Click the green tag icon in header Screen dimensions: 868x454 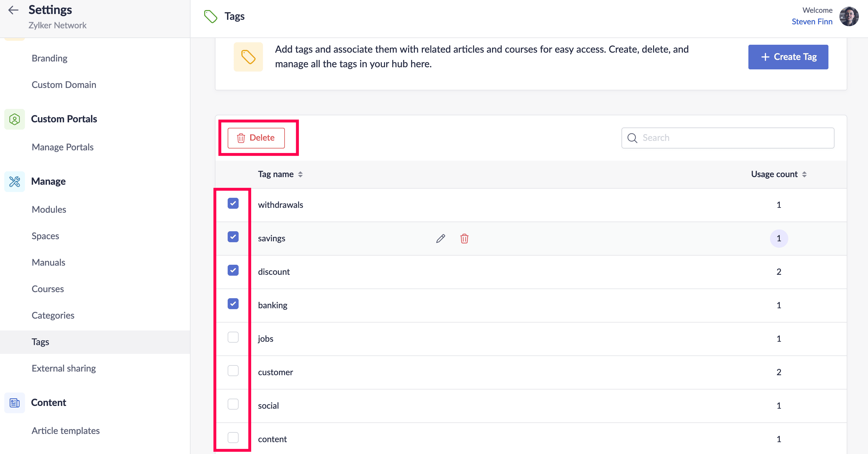pos(211,16)
